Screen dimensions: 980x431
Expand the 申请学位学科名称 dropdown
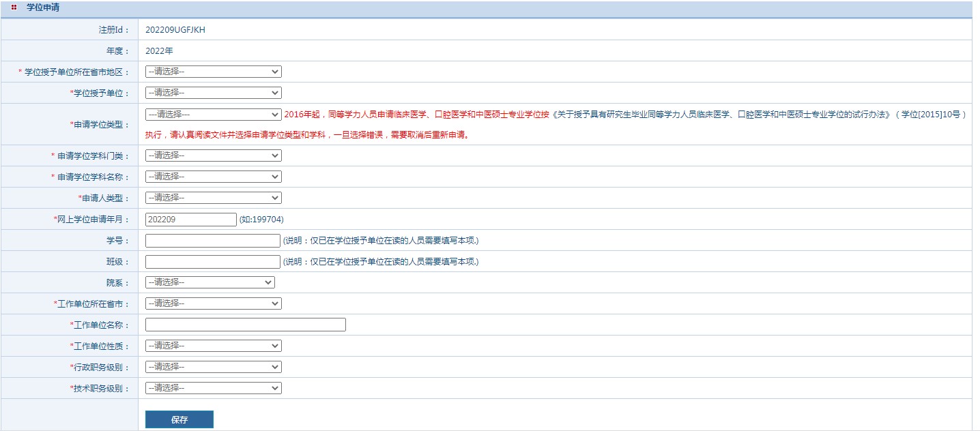[213, 177]
